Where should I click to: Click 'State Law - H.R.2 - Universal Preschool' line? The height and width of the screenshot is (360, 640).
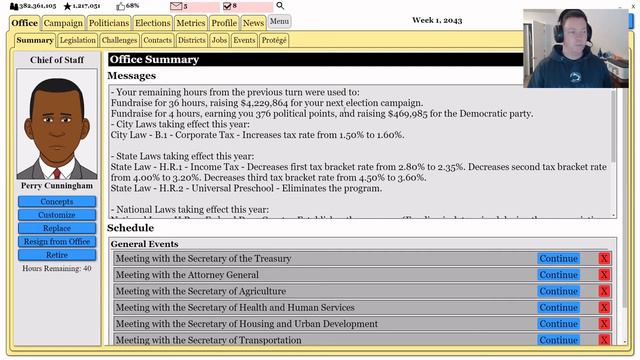(x=246, y=188)
